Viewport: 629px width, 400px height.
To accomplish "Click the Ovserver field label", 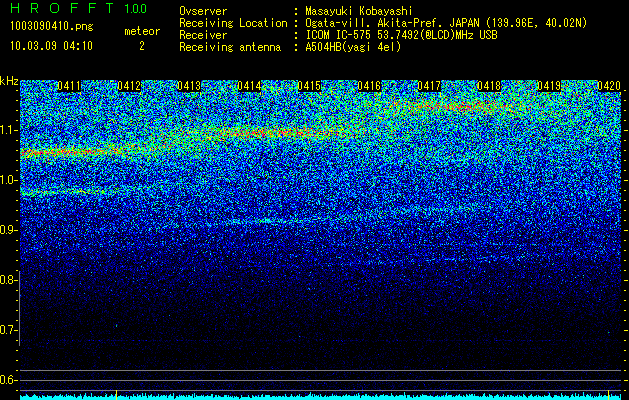I will 203,11.
